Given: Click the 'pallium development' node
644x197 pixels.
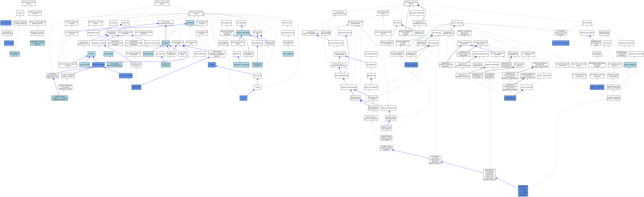Looking at the screenshot, I should [x=388, y=108].
